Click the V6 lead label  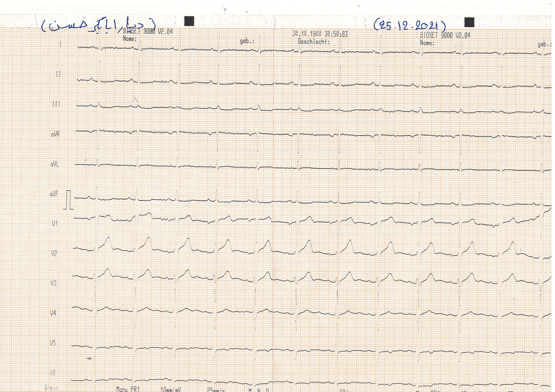53,373
